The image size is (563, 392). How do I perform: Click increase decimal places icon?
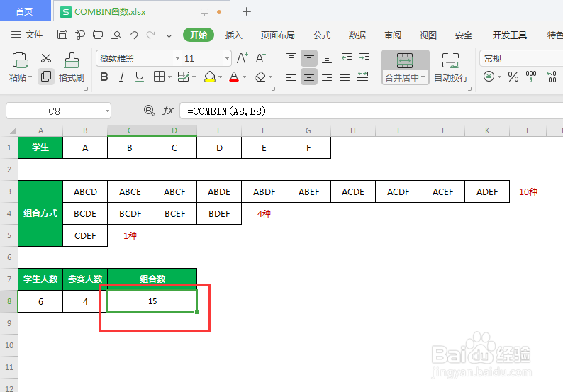click(551, 77)
